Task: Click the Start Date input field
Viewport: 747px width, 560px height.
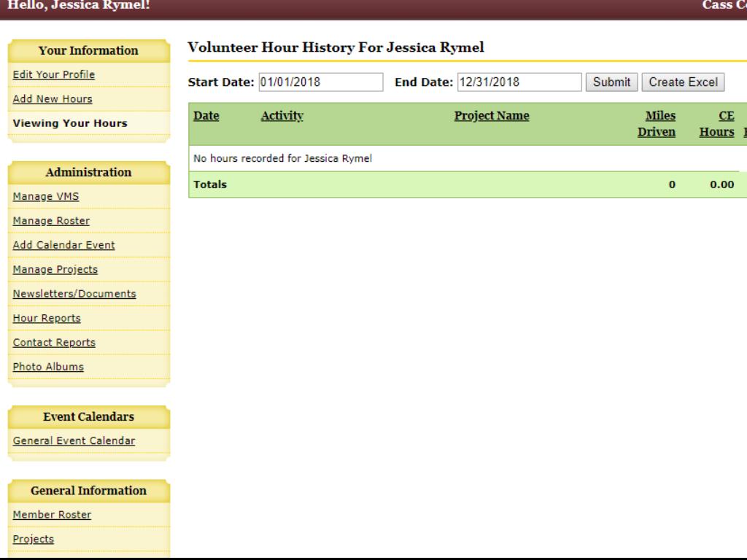Action: 321,82
